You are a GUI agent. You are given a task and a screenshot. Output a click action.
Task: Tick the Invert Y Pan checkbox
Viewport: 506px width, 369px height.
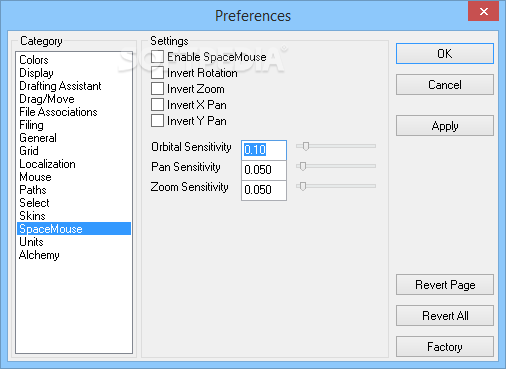(x=157, y=121)
